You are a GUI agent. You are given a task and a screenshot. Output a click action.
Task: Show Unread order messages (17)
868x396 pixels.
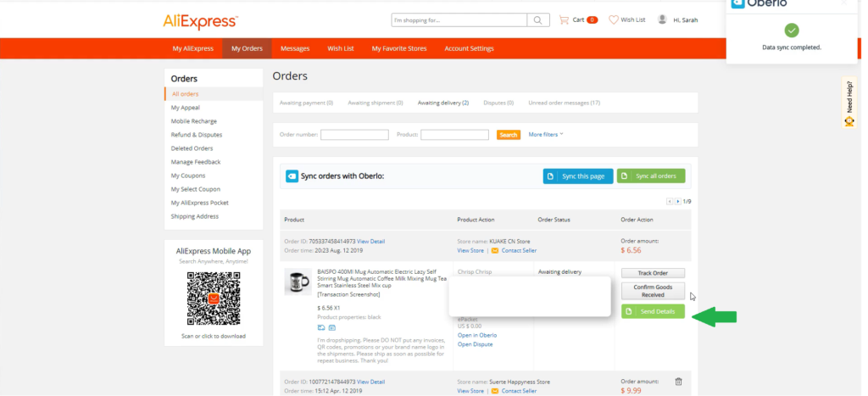coord(564,103)
